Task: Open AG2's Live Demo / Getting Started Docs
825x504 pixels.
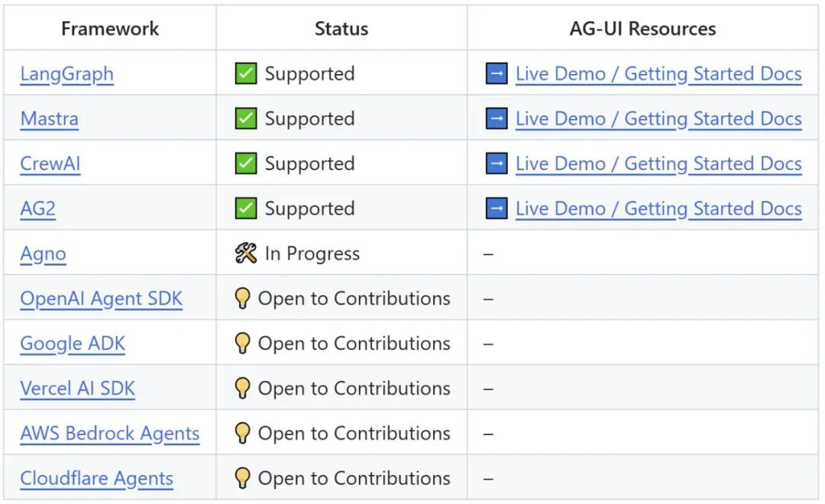Action: click(658, 208)
